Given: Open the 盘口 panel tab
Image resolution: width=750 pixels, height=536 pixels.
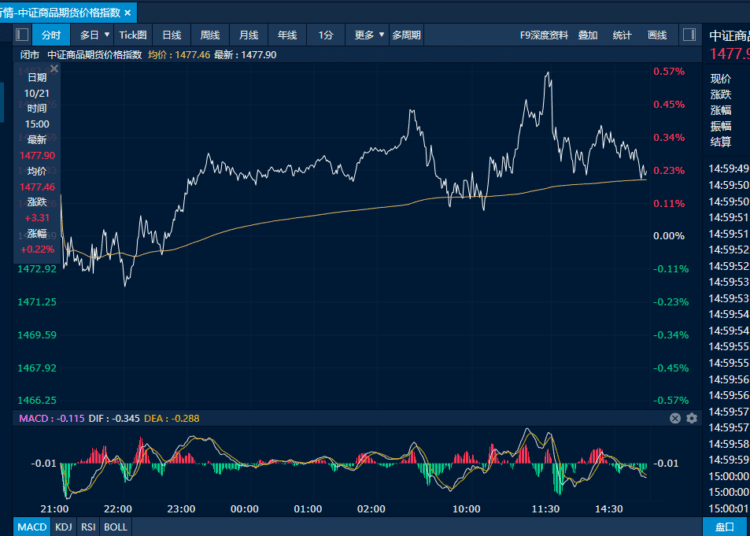Looking at the screenshot, I should (725, 527).
